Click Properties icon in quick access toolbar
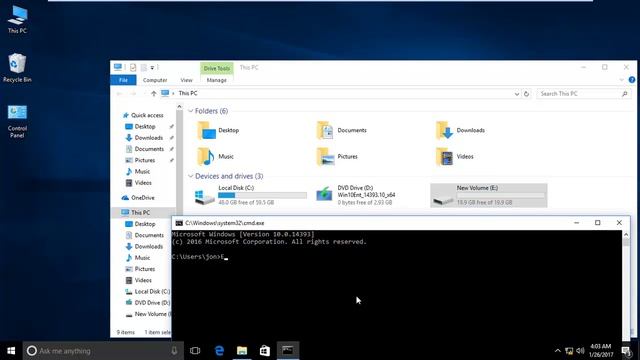Image resolution: width=640 pixels, height=360 pixels. point(133,67)
